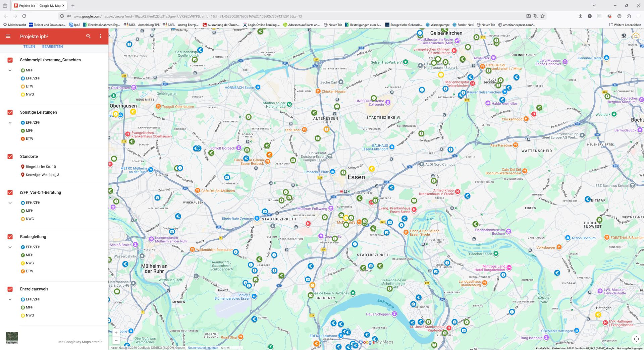Open the fullscreen expand icon on the map
644x350 pixels.
coord(636,339)
